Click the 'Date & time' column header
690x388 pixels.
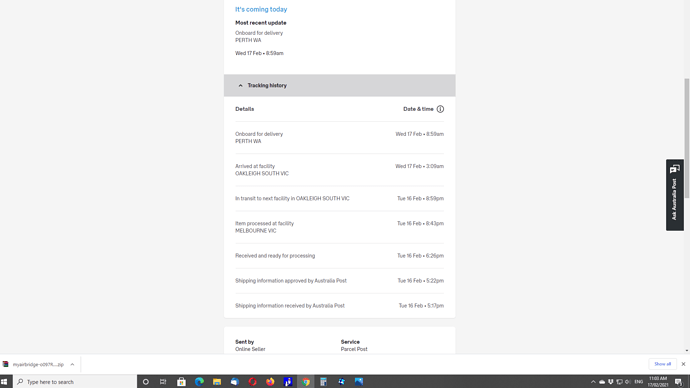pos(418,109)
